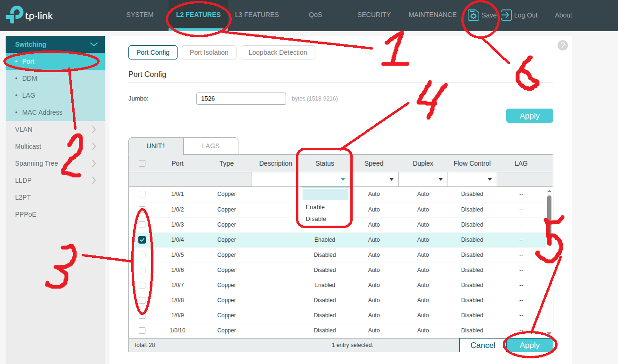Check the port 1/0/1 checkbox

(x=142, y=194)
